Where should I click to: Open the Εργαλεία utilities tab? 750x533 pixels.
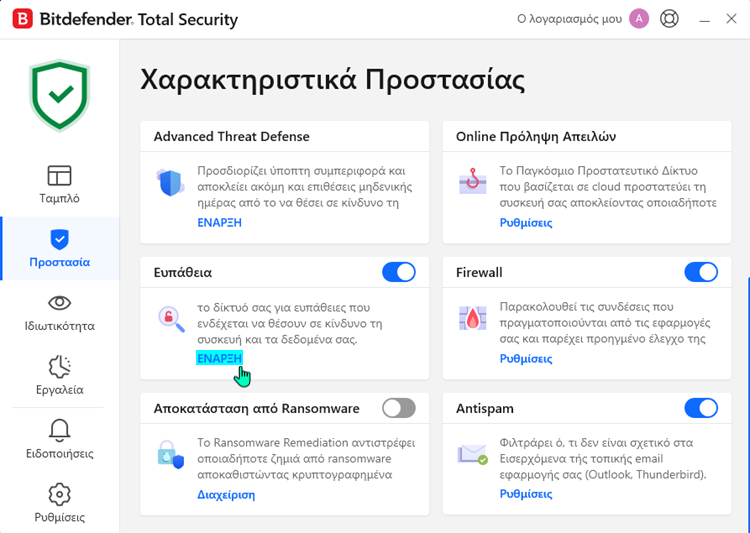coord(59,376)
